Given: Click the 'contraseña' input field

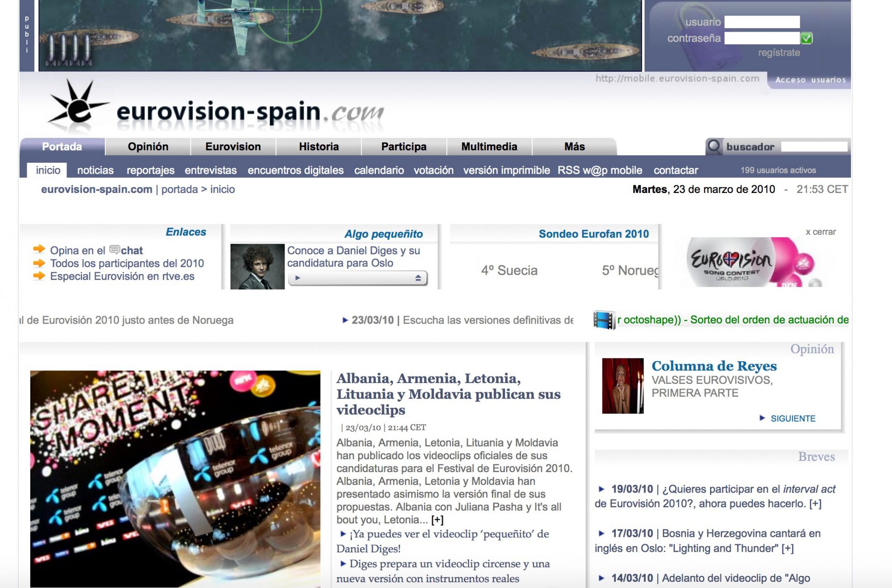Looking at the screenshot, I should click(762, 38).
